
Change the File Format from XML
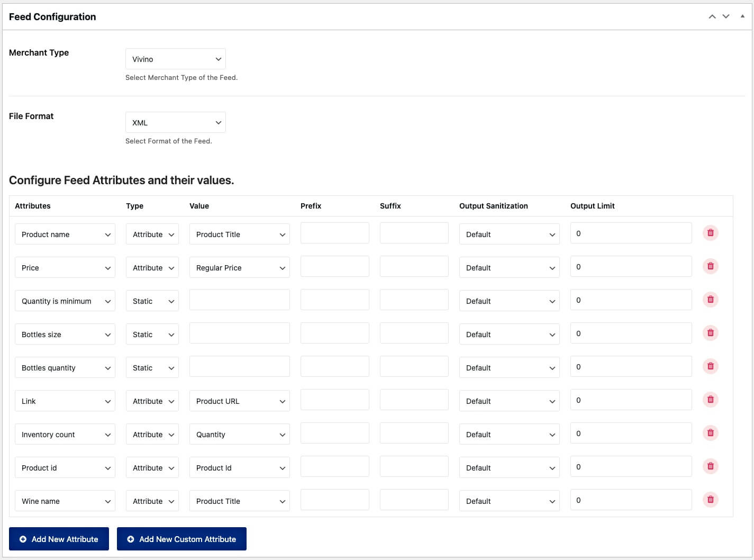tap(175, 122)
